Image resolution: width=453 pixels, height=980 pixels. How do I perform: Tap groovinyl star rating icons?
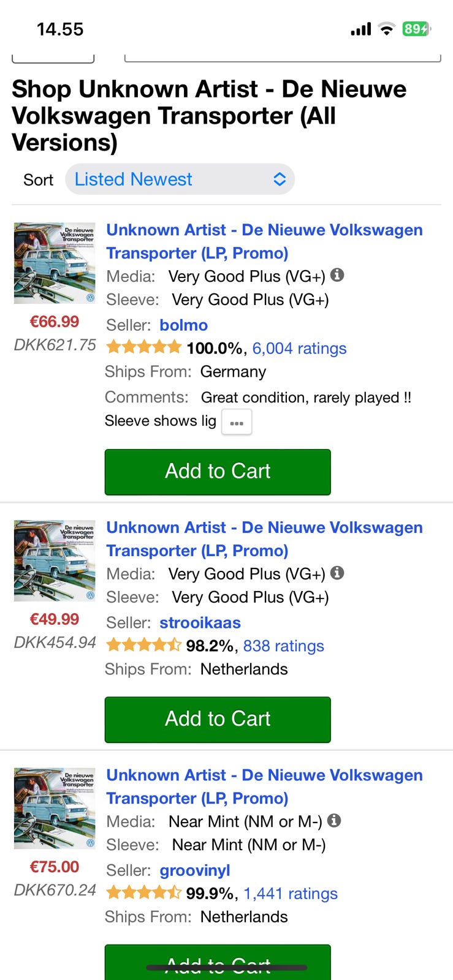143,893
